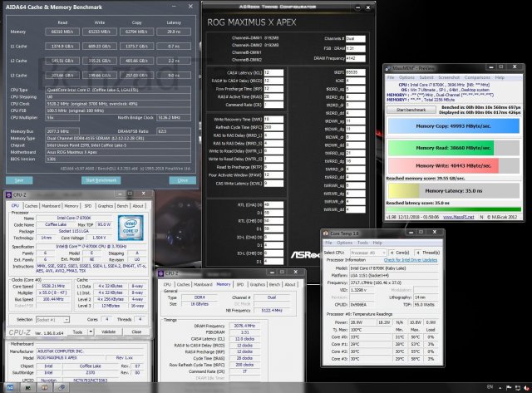This screenshot has width=532, height=393.
Task: Switch to Caches tab in CPU-Z processor window
Action: [x=31, y=206]
